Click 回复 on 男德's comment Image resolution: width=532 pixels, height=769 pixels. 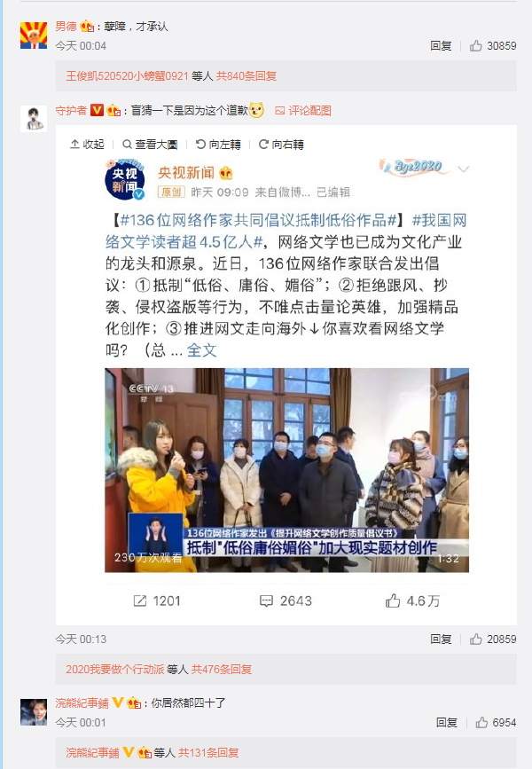(441, 46)
